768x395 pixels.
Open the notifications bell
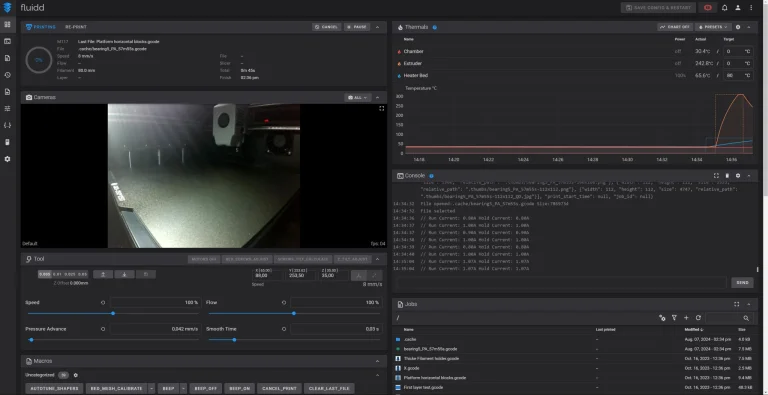point(724,8)
